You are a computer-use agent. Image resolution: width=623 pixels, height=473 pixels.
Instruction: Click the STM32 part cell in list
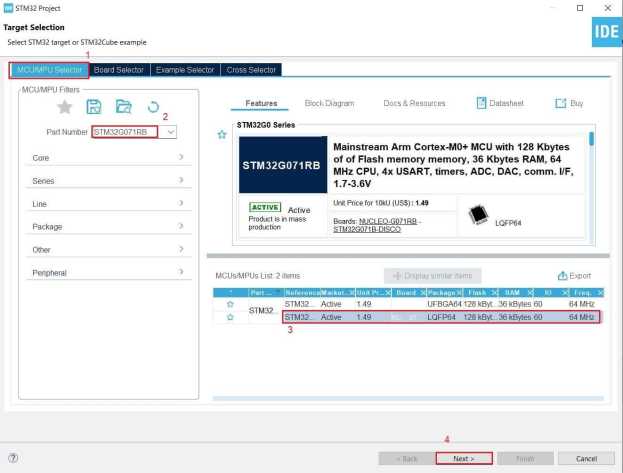coord(261,310)
